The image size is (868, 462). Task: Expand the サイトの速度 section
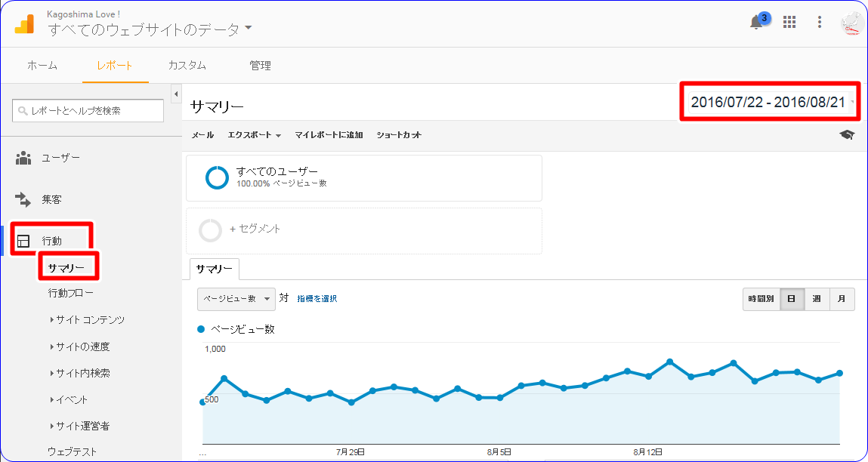point(80,347)
